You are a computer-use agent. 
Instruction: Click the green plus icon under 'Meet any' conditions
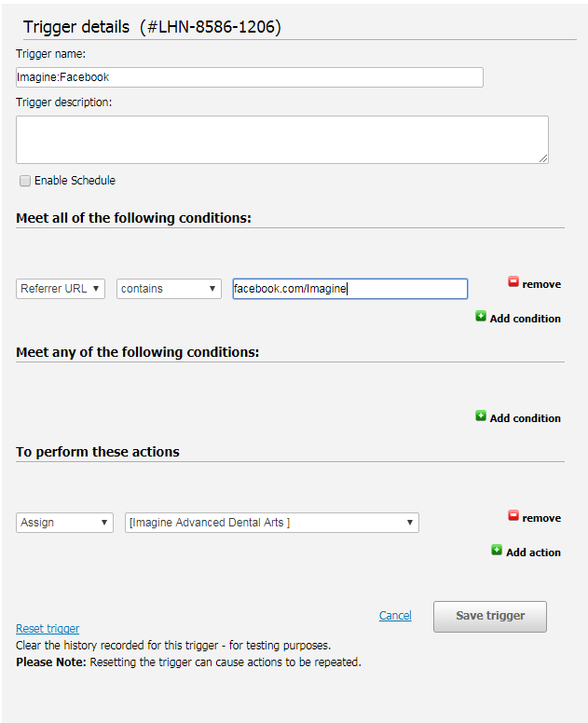(481, 416)
